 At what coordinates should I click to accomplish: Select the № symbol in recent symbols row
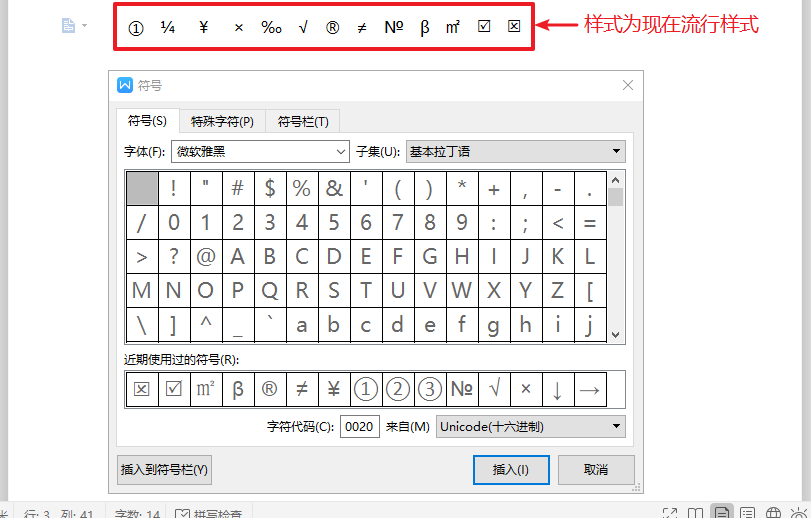coord(461,390)
